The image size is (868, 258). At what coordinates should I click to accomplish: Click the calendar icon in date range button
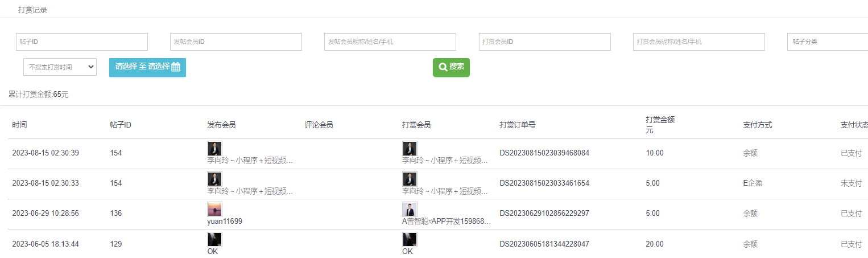coord(176,67)
